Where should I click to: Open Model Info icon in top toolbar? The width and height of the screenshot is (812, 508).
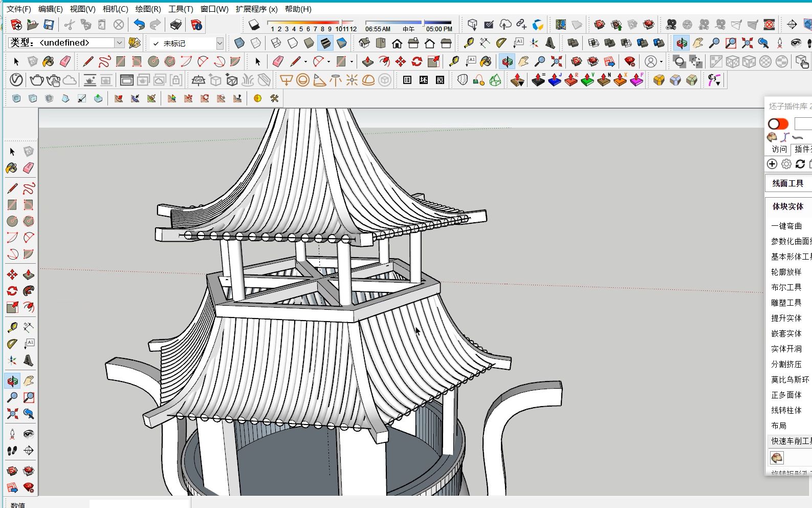tap(196, 25)
